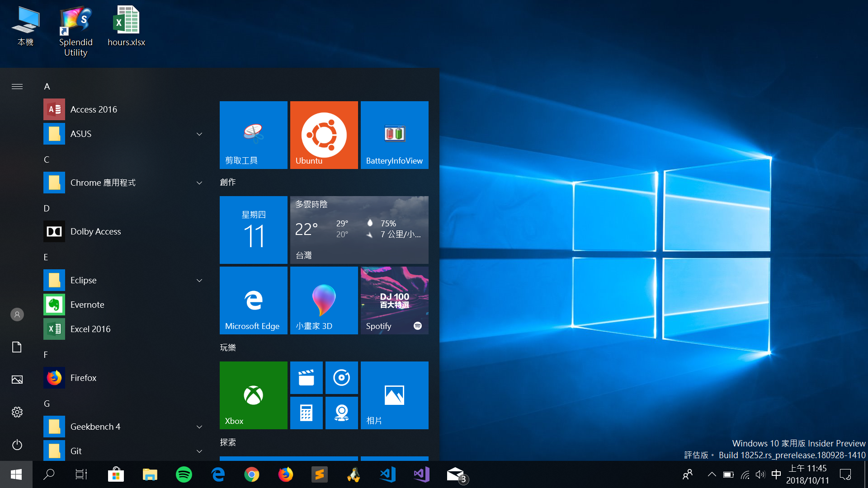This screenshot has width=868, height=488.
Task: Click the letter F section header
Action: click(46, 355)
